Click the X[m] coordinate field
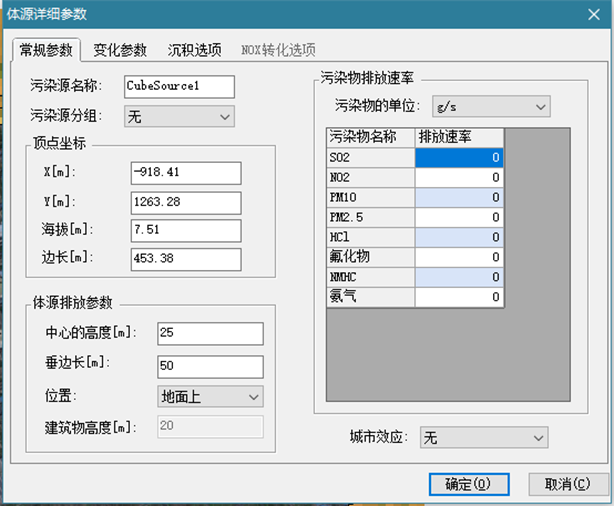This screenshot has width=614, height=506. click(x=185, y=173)
